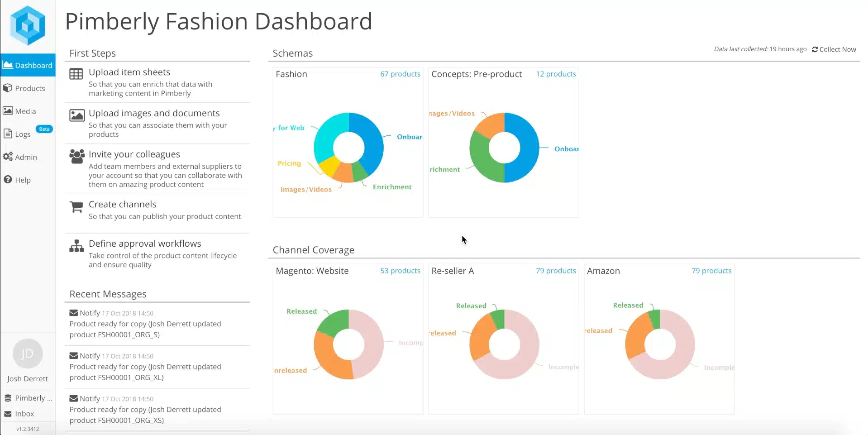Click the Upload images and documents icon

[x=77, y=115]
